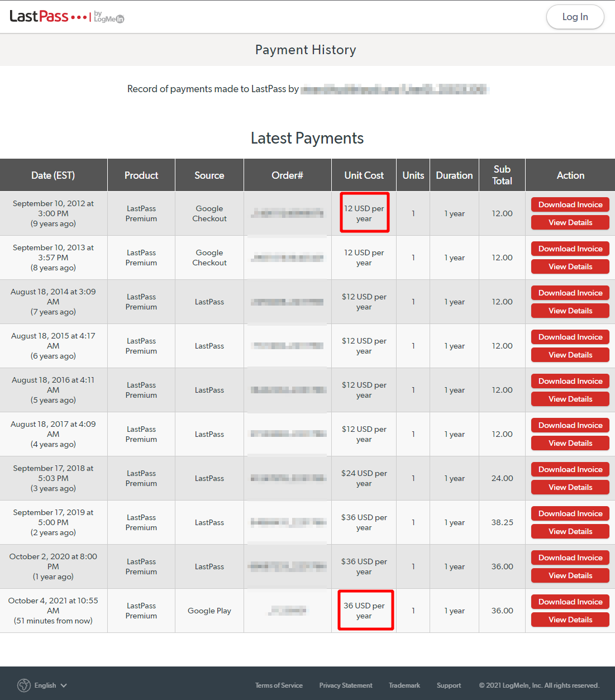Download invoice for September 10, 2013 payment
Screen dimensions: 615x700
(x=570, y=249)
